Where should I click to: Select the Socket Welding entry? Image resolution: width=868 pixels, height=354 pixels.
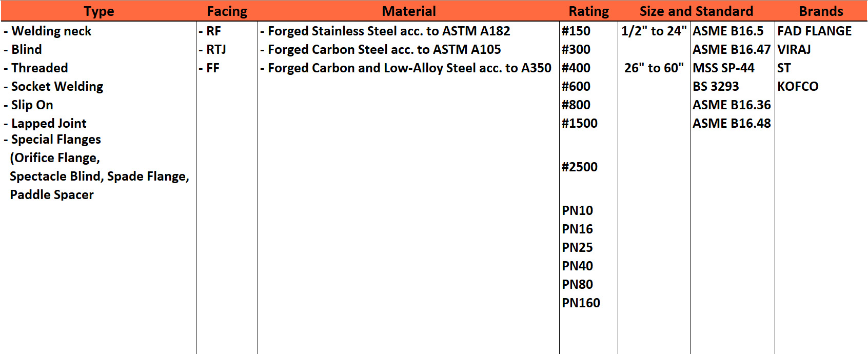(57, 87)
